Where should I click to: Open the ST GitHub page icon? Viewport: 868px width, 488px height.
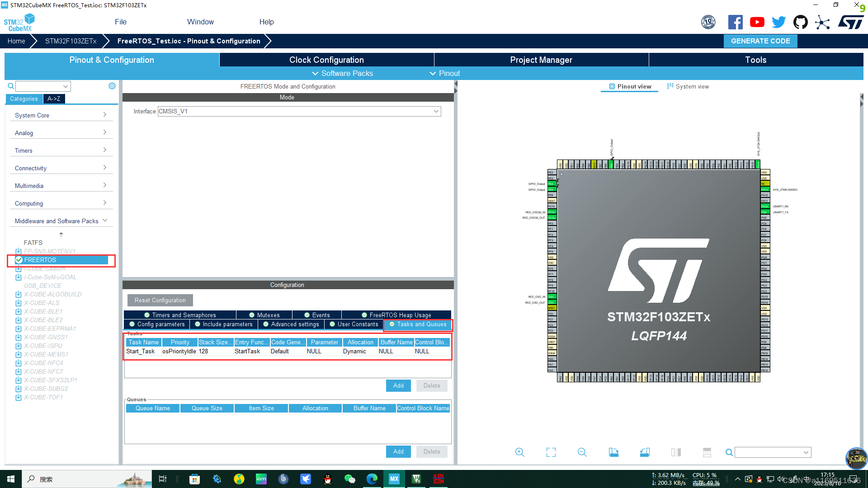point(800,22)
